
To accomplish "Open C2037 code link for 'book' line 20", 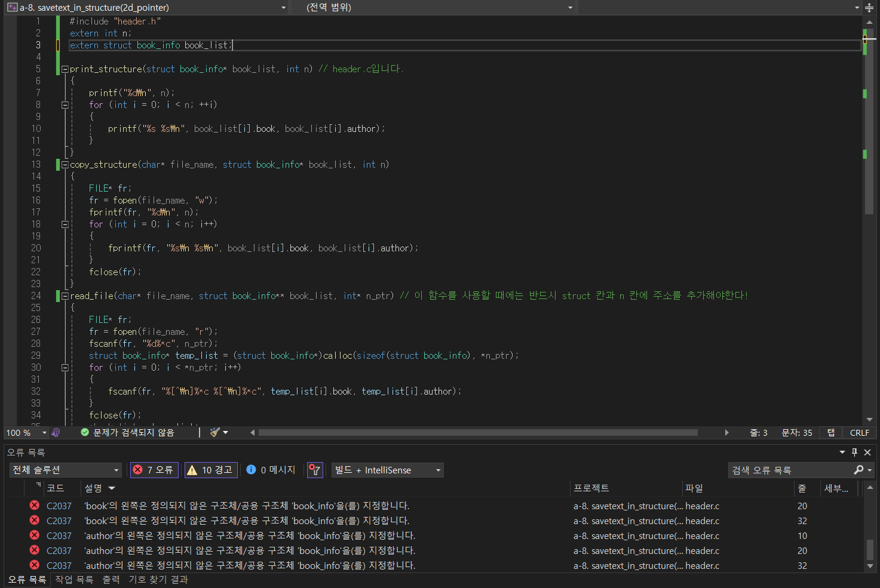I will tap(59, 506).
